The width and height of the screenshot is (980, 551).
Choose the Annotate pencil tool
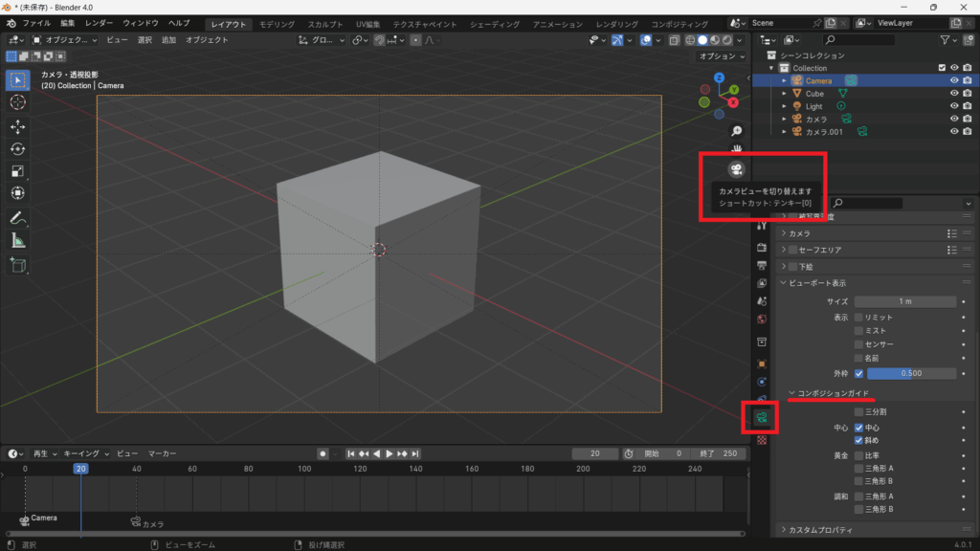(18, 218)
